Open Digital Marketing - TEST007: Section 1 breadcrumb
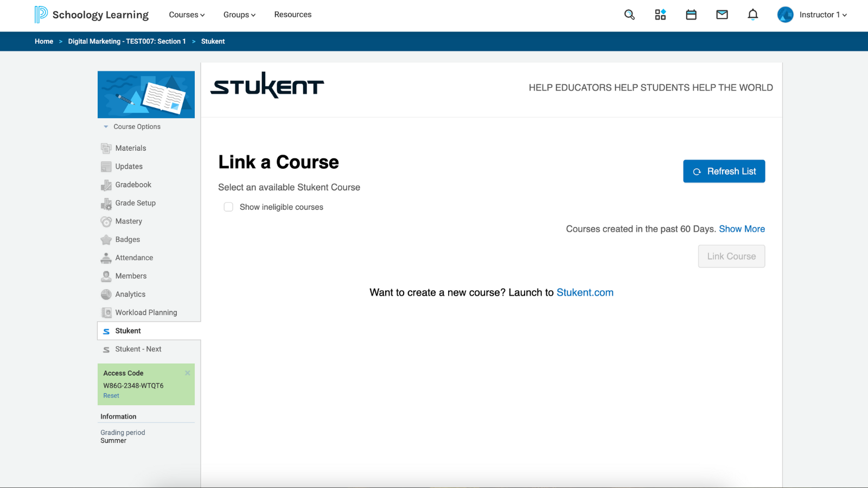This screenshot has height=488, width=868. pyautogui.click(x=127, y=41)
